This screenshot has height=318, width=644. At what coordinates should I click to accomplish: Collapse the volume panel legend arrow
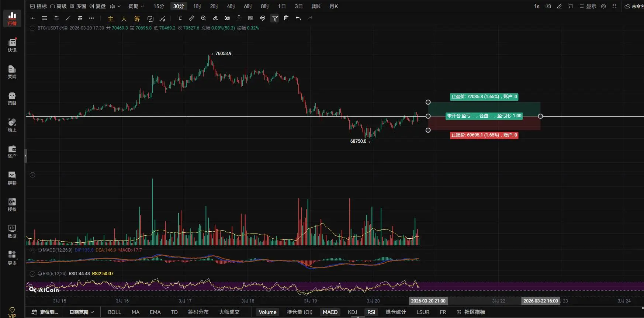(32, 175)
